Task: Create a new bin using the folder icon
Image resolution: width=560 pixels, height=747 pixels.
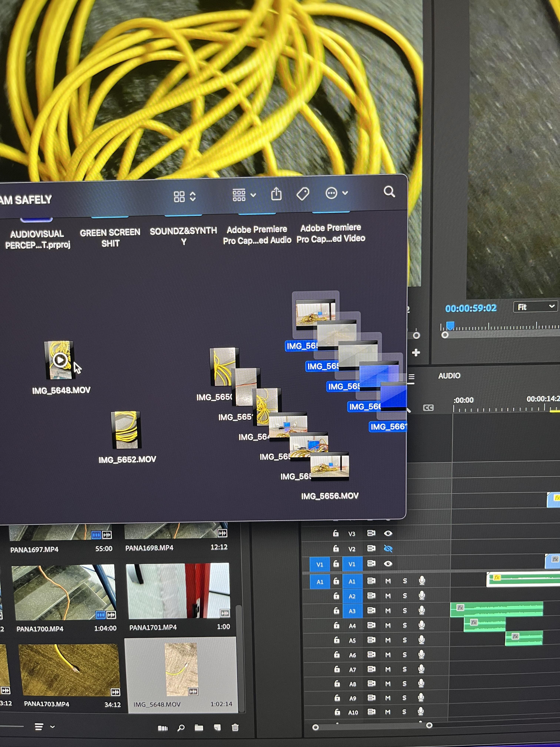Action: tap(199, 728)
